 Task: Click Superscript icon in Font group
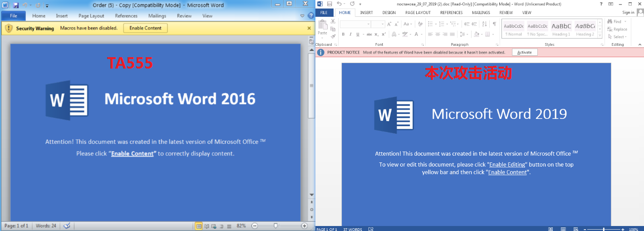point(384,34)
